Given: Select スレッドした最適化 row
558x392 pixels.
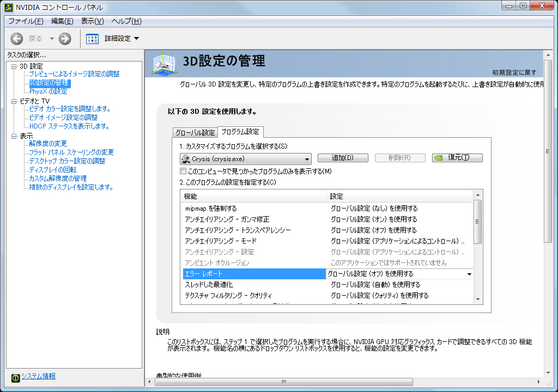Looking at the screenshot, I should (326, 285).
